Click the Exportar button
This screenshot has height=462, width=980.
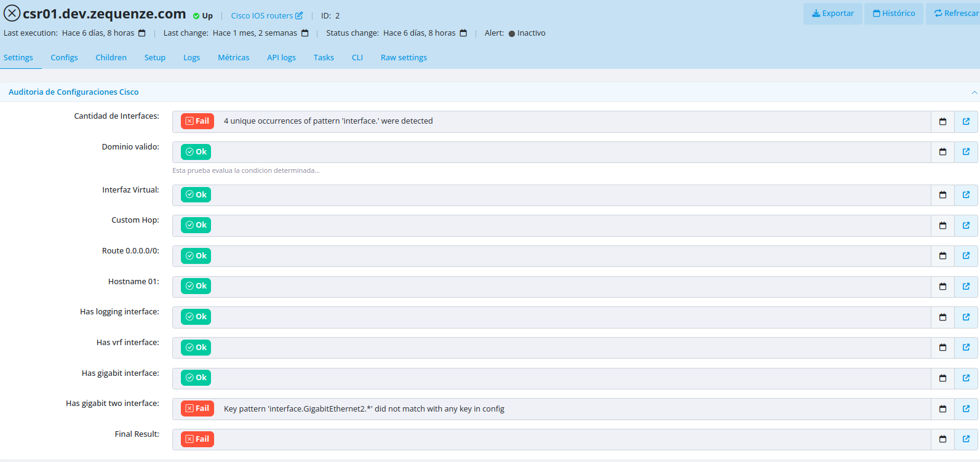[x=832, y=14]
